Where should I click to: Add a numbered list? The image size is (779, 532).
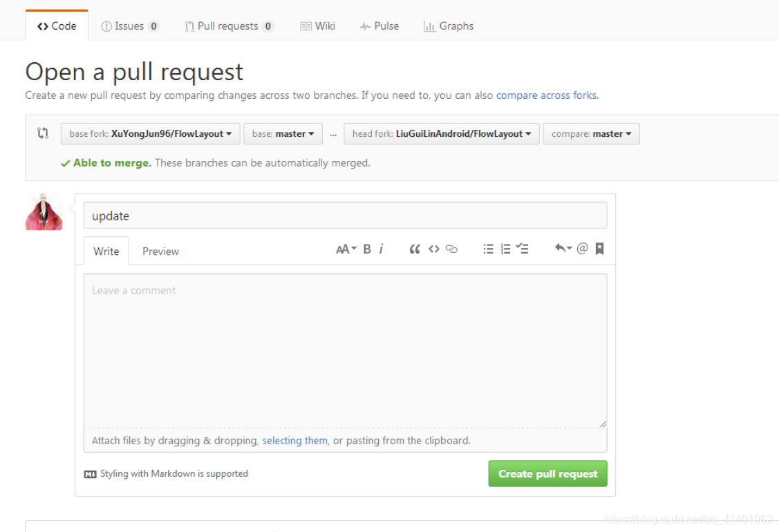coord(505,249)
